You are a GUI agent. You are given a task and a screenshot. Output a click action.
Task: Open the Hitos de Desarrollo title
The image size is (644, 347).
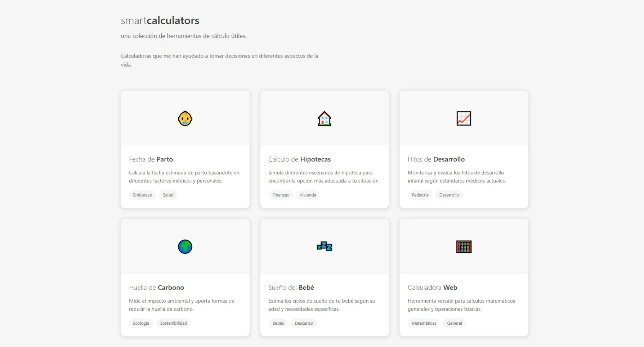[x=436, y=159]
